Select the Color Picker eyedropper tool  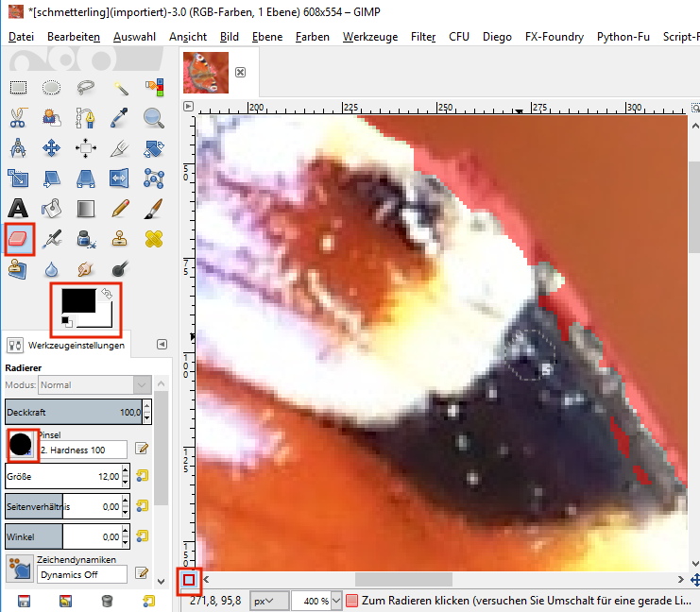click(120, 118)
